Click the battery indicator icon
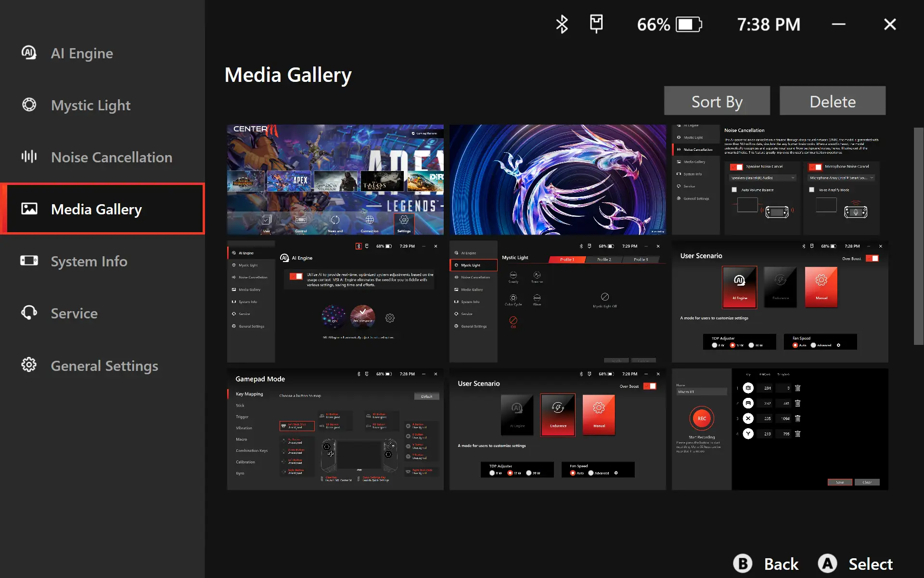Screen dimensions: 924x578 (689, 24)
